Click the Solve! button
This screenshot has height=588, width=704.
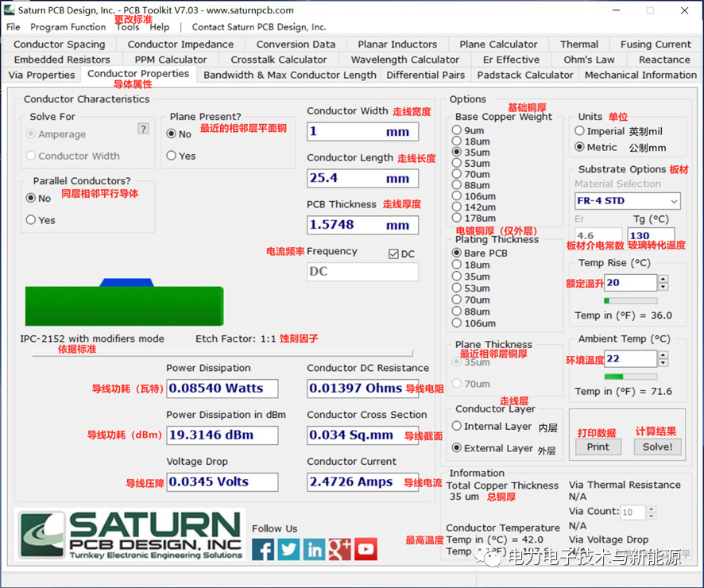(x=657, y=447)
